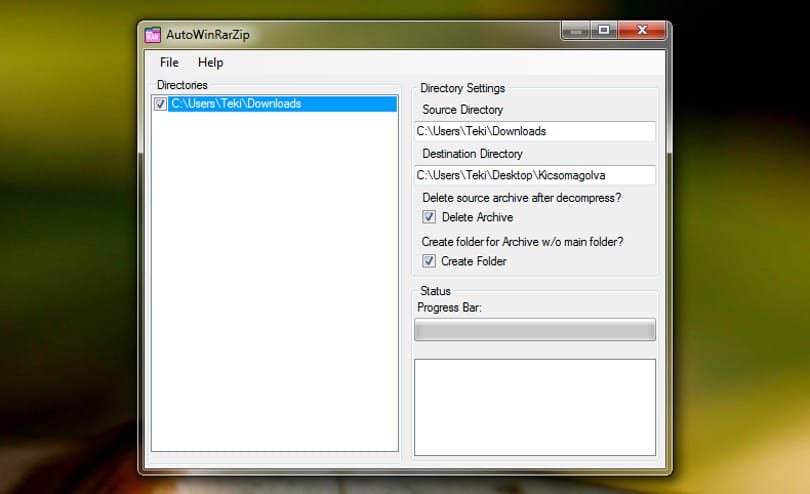Toggle the Create Folder checkbox
This screenshot has width=810, height=494.
point(429,261)
